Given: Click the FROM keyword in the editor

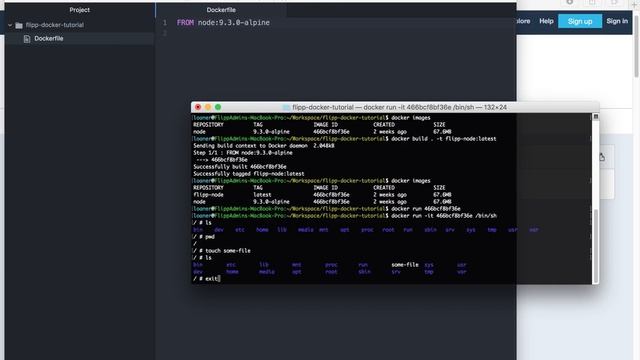Looking at the screenshot, I should click(185, 23).
